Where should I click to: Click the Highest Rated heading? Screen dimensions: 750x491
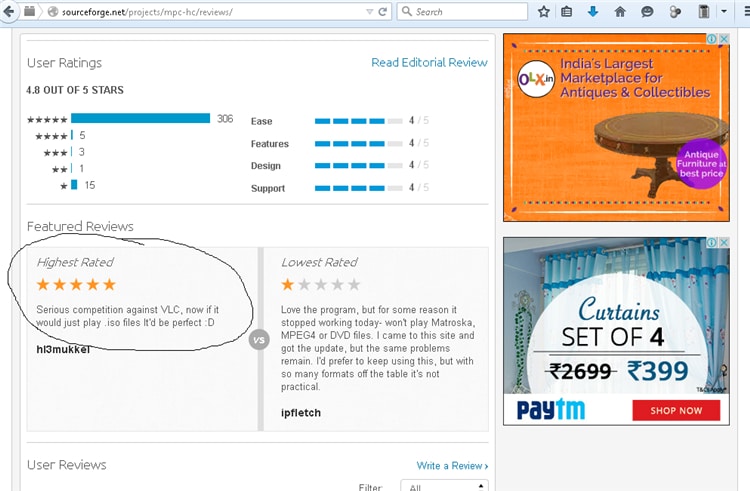(x=75, y=262)
